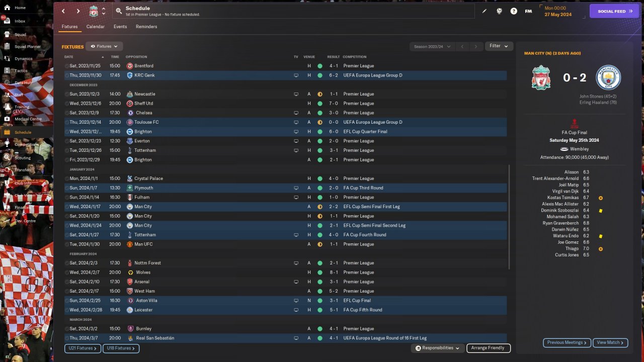This screenshot has height=362, width=644.
Task: Toggle circle beside Fulham fixture date
Action: 67,197
